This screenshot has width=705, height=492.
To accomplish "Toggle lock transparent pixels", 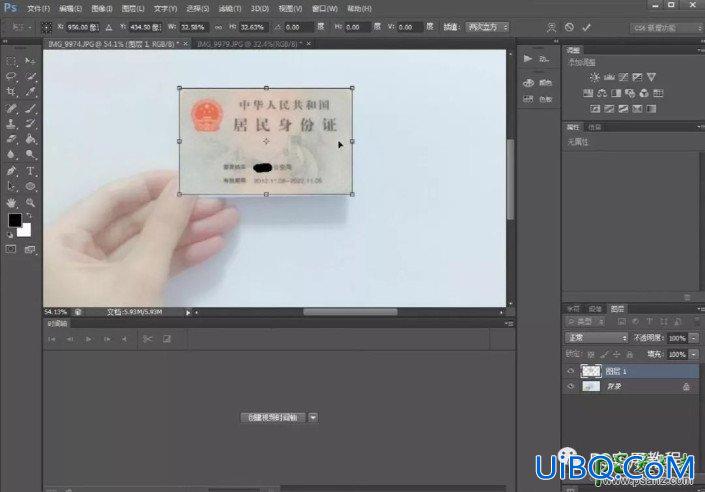I will [591, 354].
